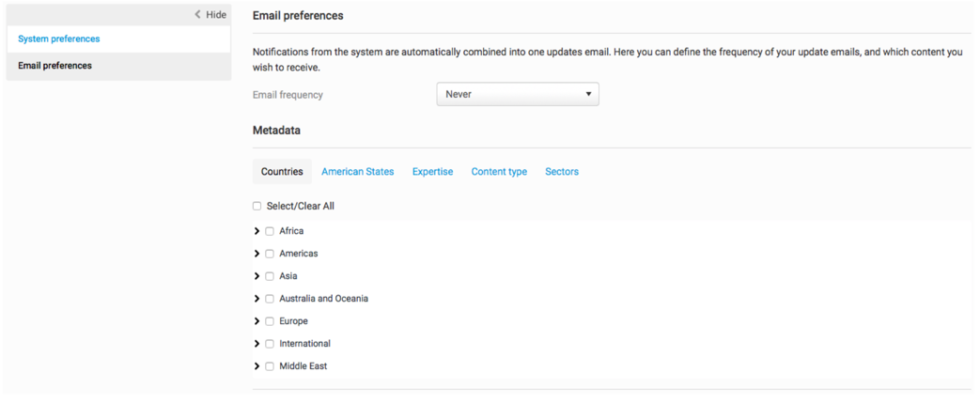Expand the Middle East arrow
Image resolution: width=980 pixels, height=403 pixels.
[x=257, y=366]
